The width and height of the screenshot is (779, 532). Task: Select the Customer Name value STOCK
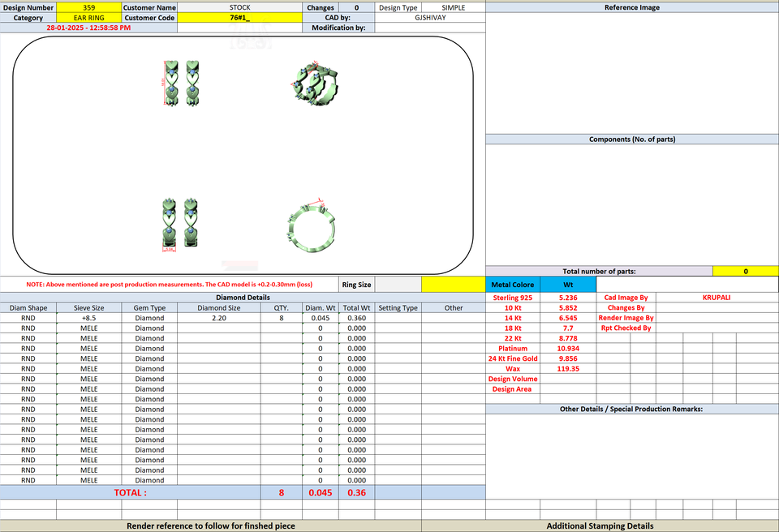click(240, 7)
